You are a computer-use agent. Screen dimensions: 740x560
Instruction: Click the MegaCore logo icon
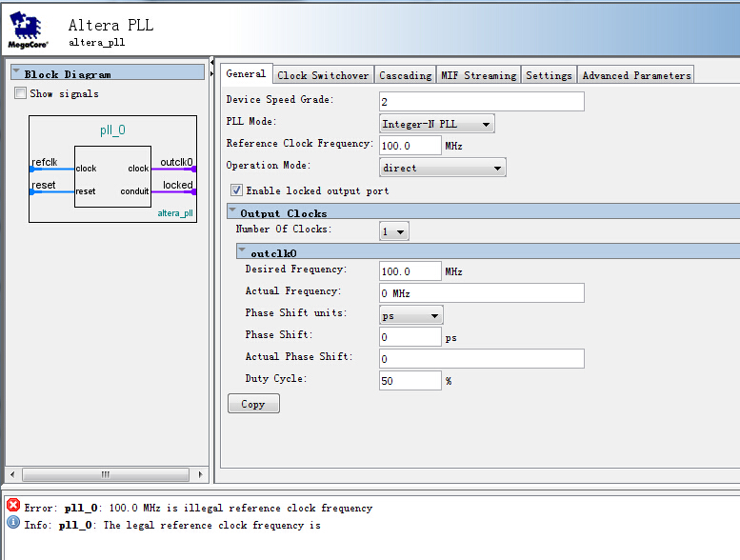click(28, 30)
